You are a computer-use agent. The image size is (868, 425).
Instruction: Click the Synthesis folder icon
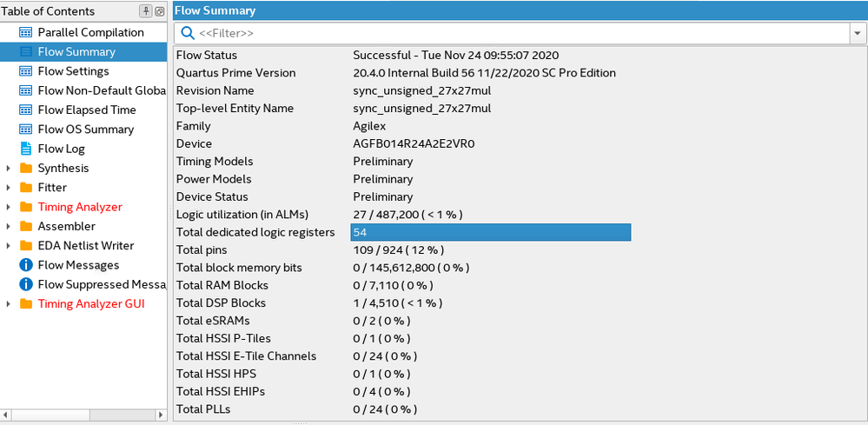click(25, 168)
